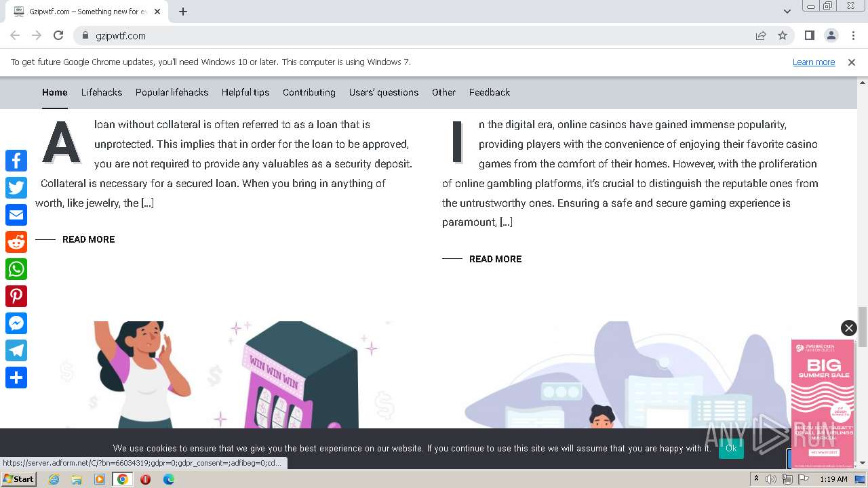The height and width of the screenshot is (488, 868).
Task: Open the Other menu item
Action: coord(443,92)
